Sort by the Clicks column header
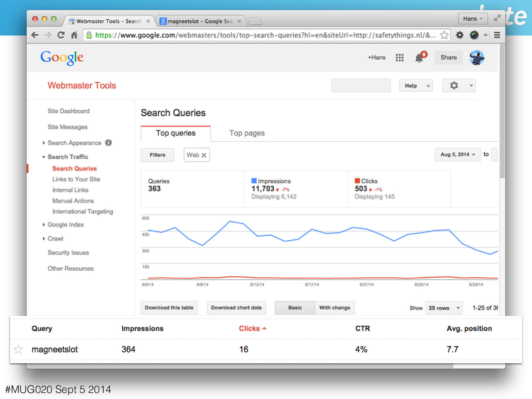Viewport: 532px width, 399px height. click(x=253, y=329)
